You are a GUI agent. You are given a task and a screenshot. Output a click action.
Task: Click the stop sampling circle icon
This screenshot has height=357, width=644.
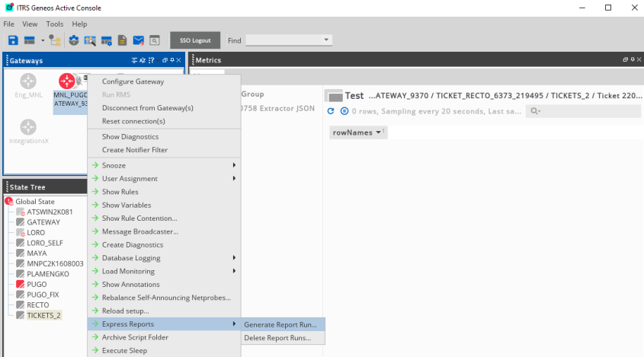click(344, 111)
